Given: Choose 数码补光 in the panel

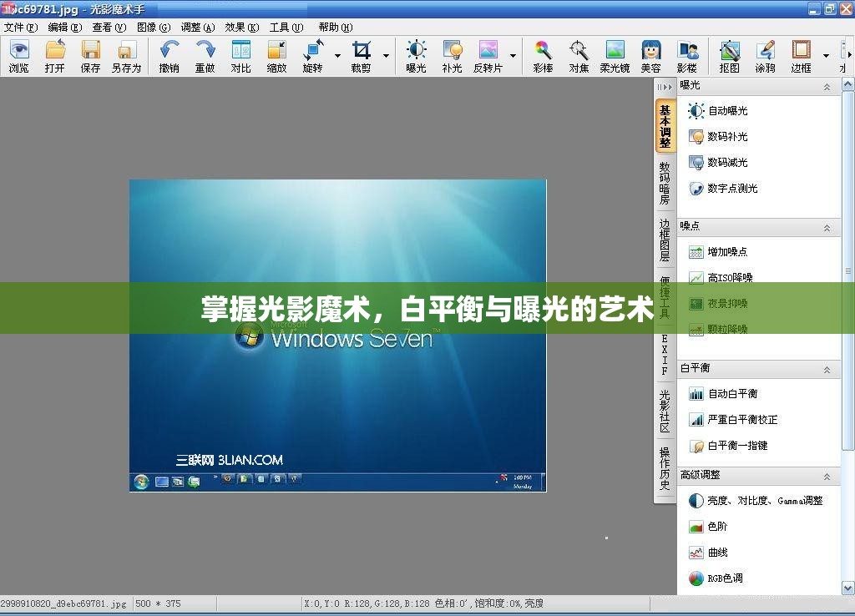Looking at the screenshot, I should click(x=717, y=136).
